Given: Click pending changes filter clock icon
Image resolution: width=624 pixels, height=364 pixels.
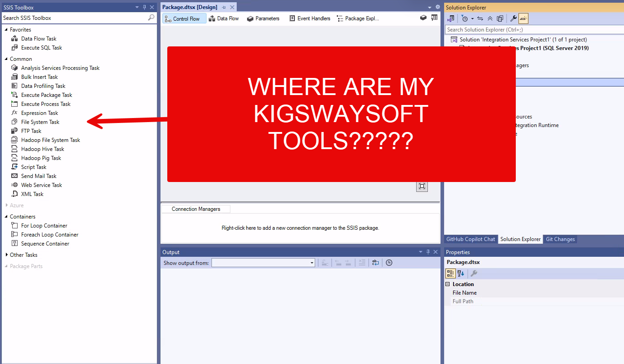Looking at the screenshot, I should point(464,18).
